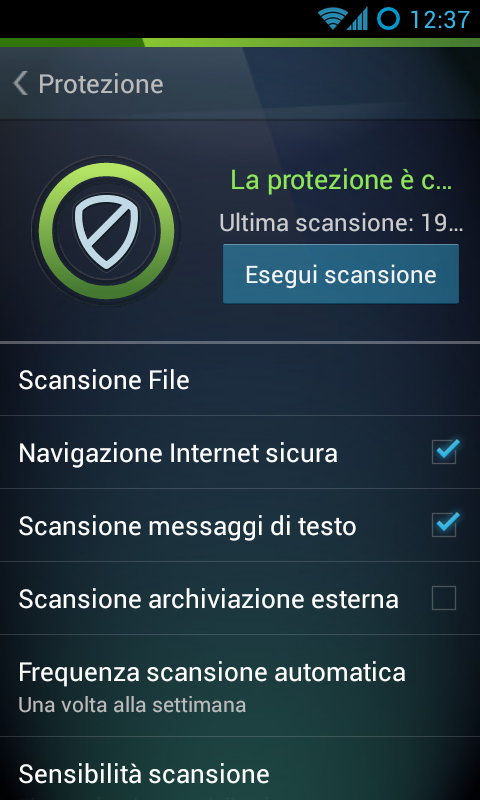
Task: Tap the Ultima scansione date text
Action: click(341, 223)
